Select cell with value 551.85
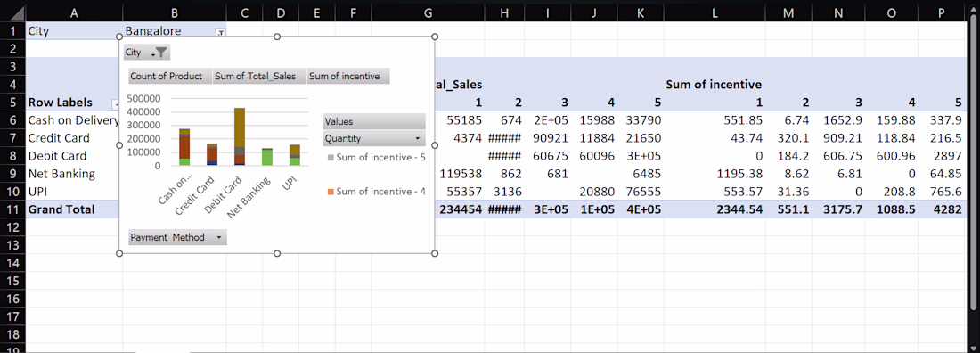 [x=715, y=120]
